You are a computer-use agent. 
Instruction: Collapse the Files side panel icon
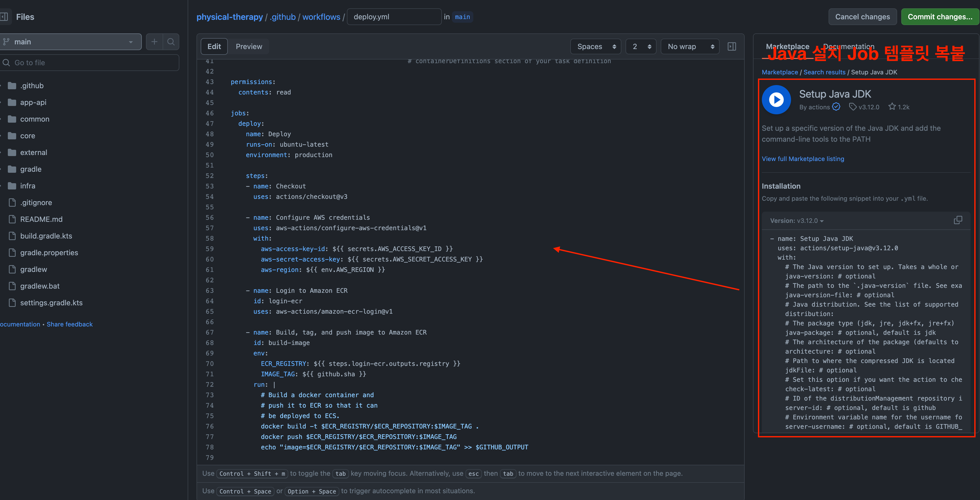click(4, 17)
